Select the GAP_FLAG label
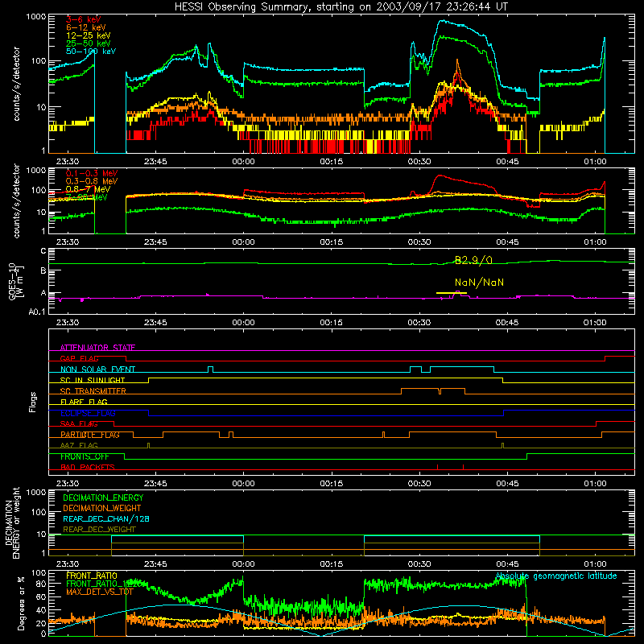The height and width of the screenshot is (644, 644). click(x=79, y=358)
